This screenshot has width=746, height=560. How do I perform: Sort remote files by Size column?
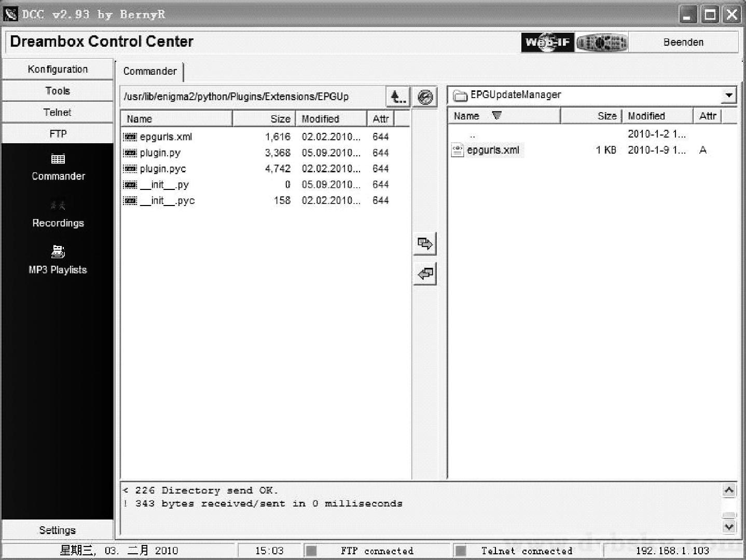264,119
